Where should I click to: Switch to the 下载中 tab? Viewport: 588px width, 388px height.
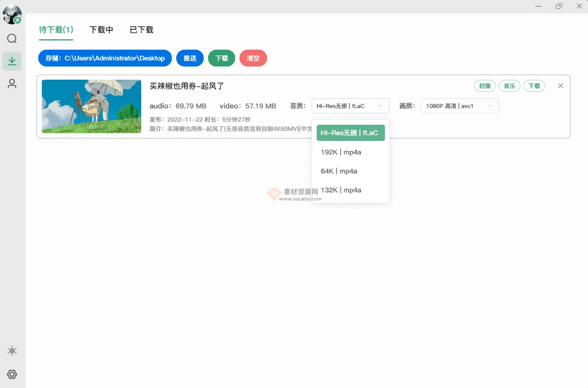(102, 30)
